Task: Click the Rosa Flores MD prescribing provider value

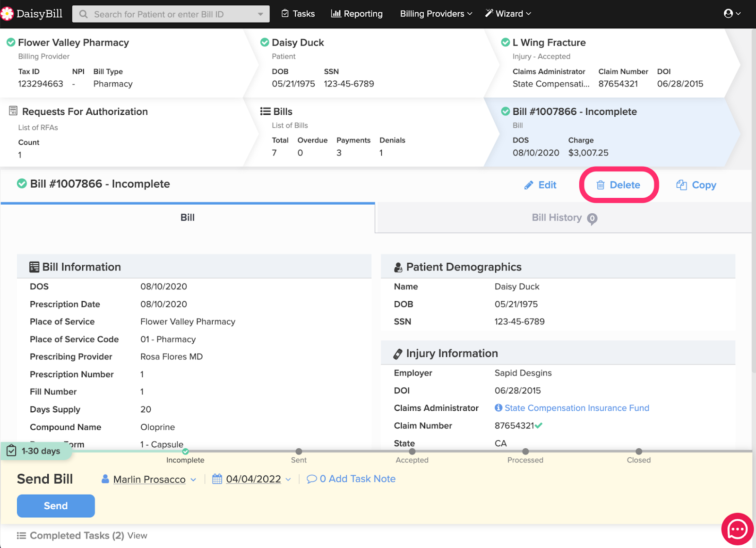Action: click(172, 357)
